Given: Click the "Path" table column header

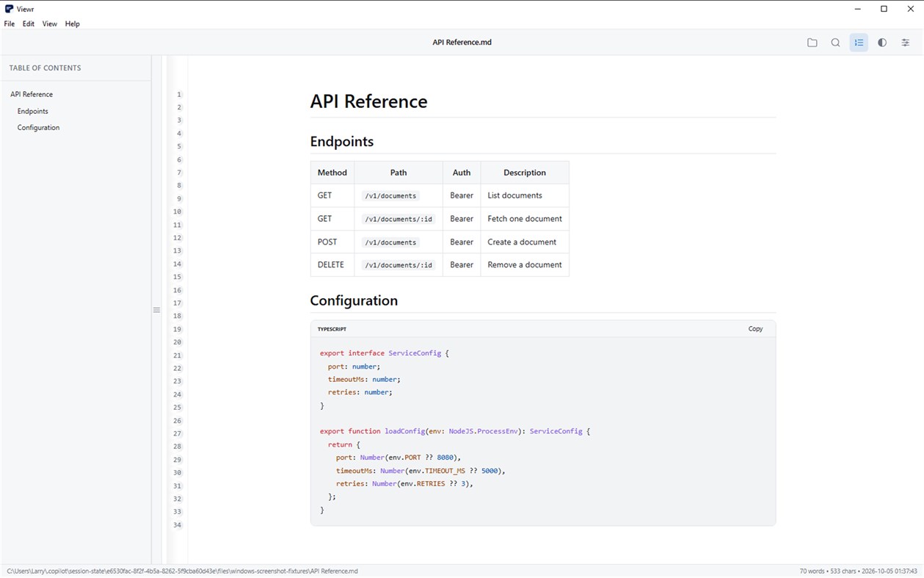Looking at the screenshot, I should 399,173.
